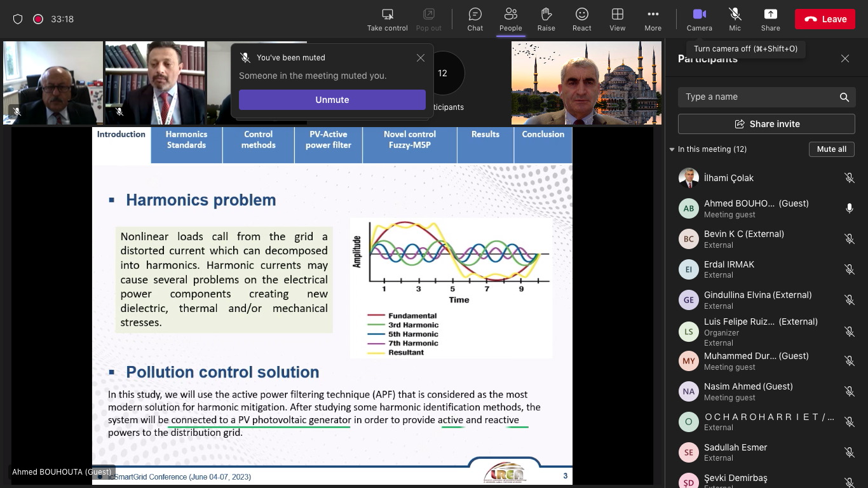Viewport: 868px width, 488px height.
Task: Click Muhammed Dur's muted mic icon
Action: 849,361
